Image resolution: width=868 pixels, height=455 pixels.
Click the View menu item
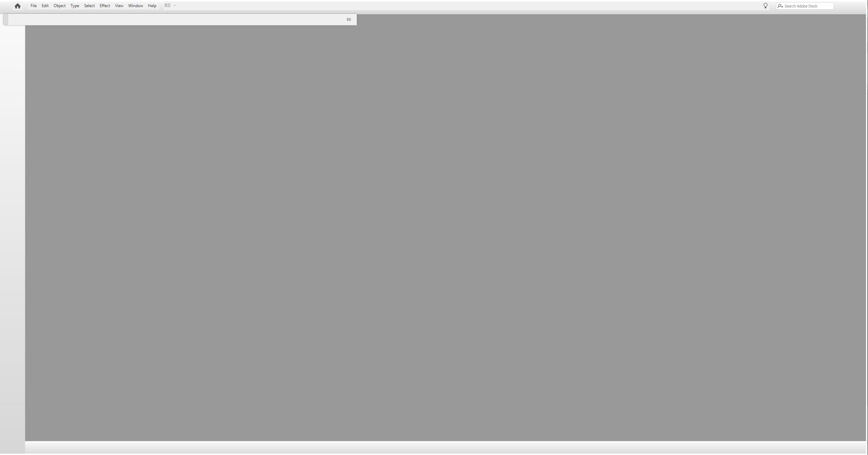click(119, 6)
